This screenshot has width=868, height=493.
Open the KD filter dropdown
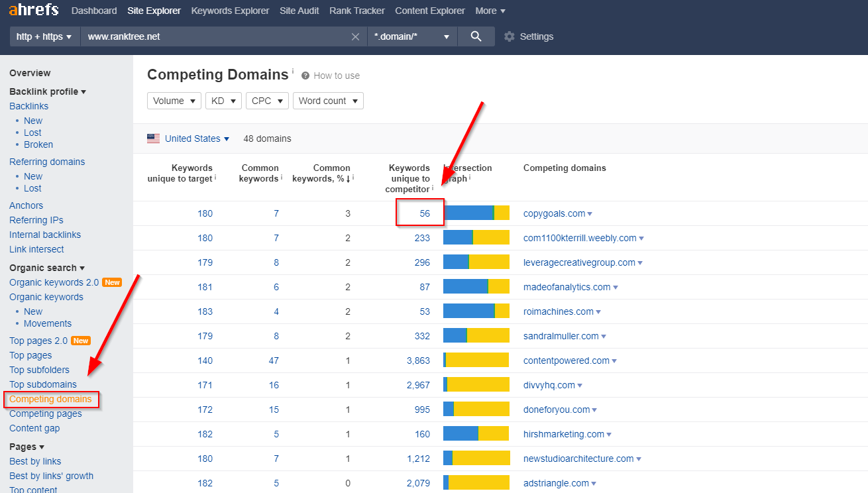pyautogui.click(x=223, y=101)
